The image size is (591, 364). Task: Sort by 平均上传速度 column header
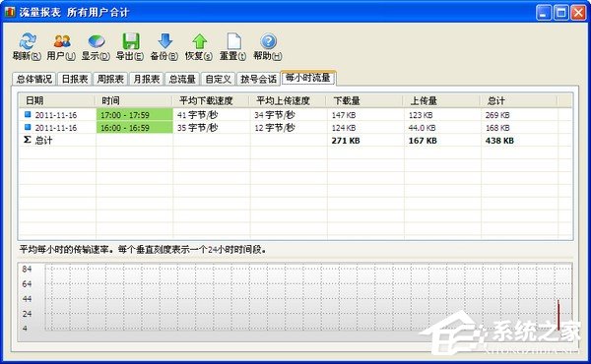(288, 100)
